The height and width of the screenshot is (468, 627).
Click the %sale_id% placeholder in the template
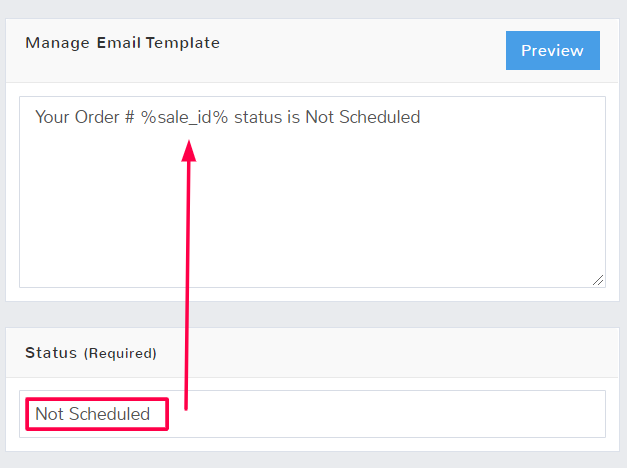pyautogui.click(x=185, y=117)
